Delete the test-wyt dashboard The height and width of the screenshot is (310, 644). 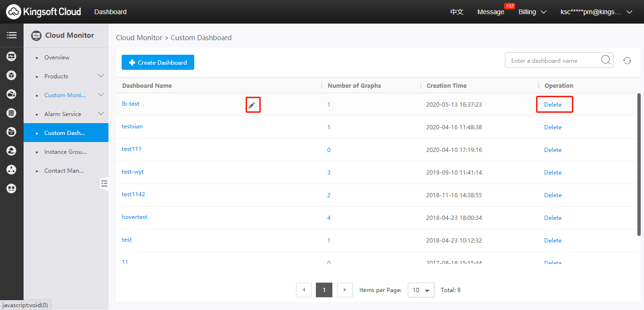click(x=553, y=173)
